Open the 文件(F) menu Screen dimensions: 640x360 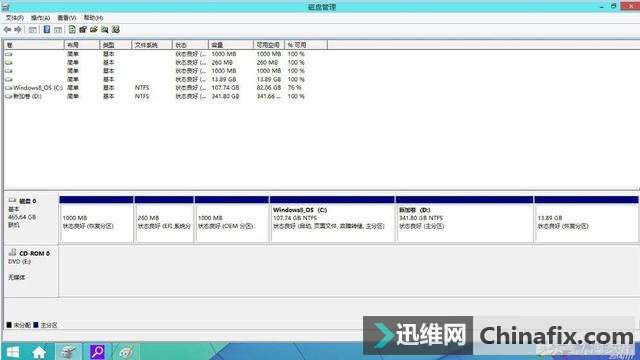click(x=15, y=18)
